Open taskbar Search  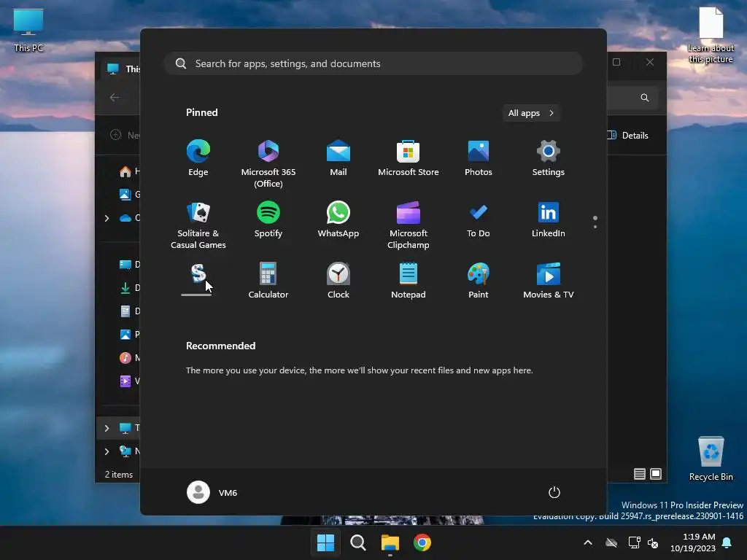pos(357,542)
